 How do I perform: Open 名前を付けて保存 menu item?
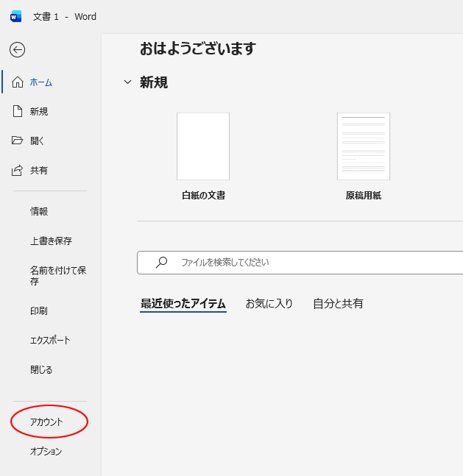click(58, 276)
